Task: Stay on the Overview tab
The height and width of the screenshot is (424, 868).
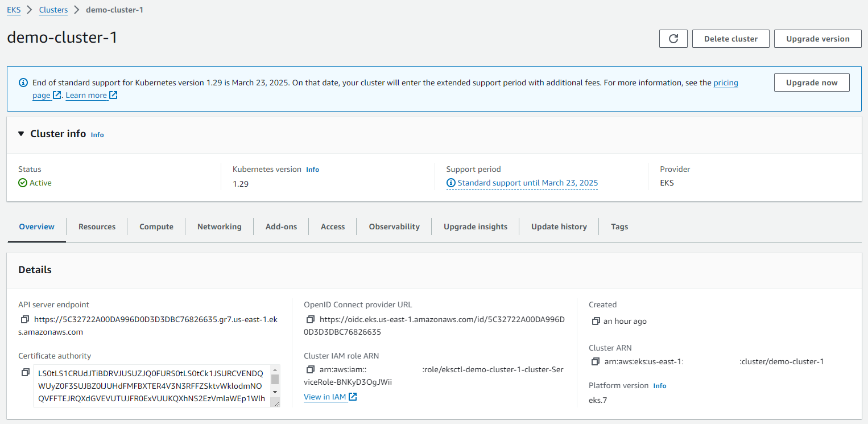Action: click(37, 227)
